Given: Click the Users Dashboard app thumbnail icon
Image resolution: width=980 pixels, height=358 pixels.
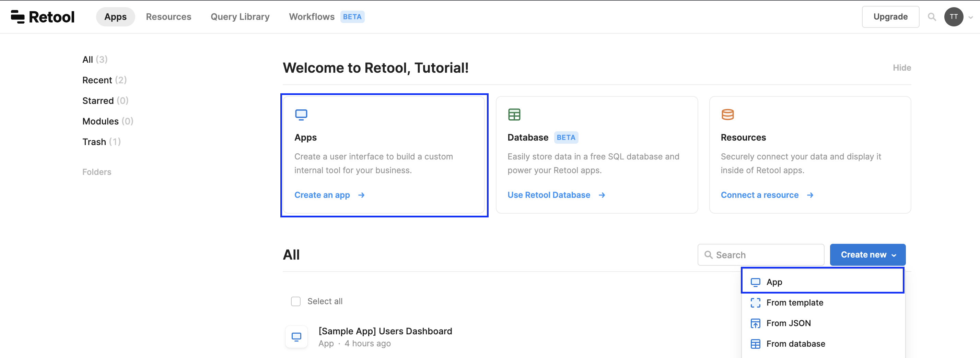Looking at the screenshot, I should [296, 336].
